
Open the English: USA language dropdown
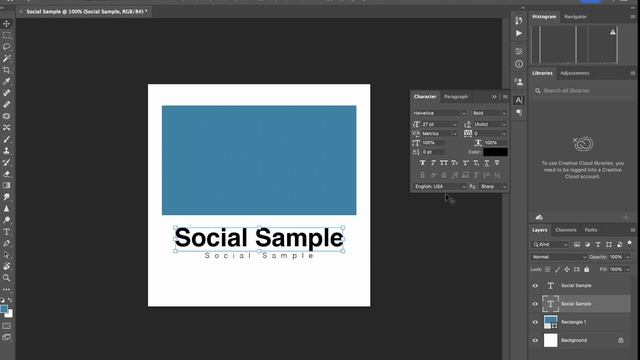point(440,187)
